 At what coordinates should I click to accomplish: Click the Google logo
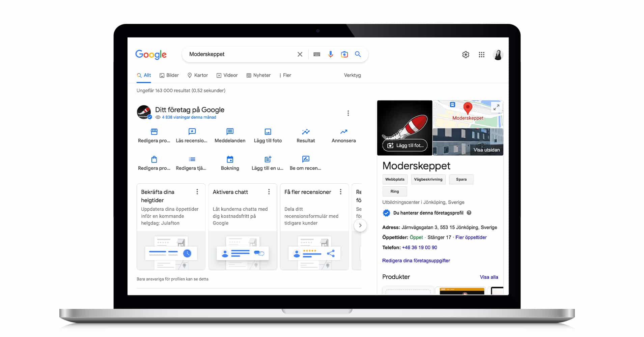coord(151,55)
